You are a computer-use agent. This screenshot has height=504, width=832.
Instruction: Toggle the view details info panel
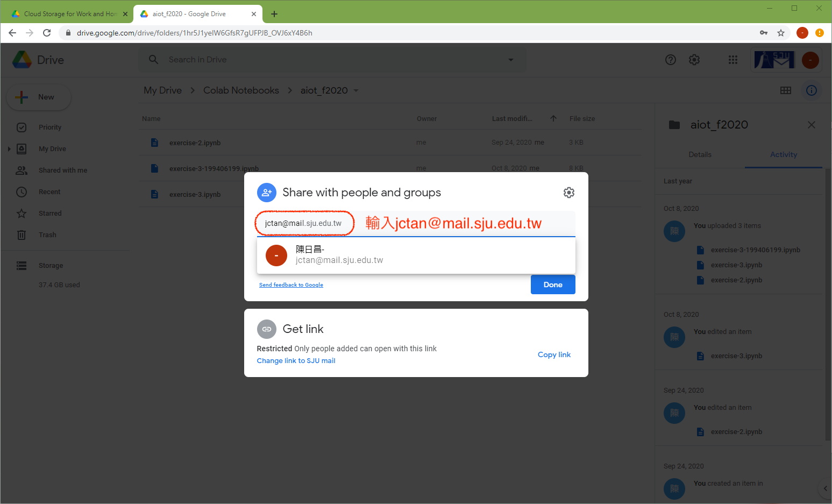811,90
